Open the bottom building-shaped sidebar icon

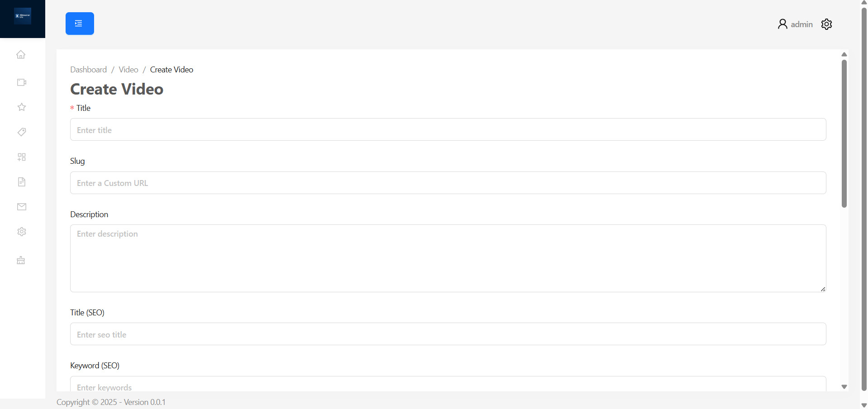click(21, 260)
